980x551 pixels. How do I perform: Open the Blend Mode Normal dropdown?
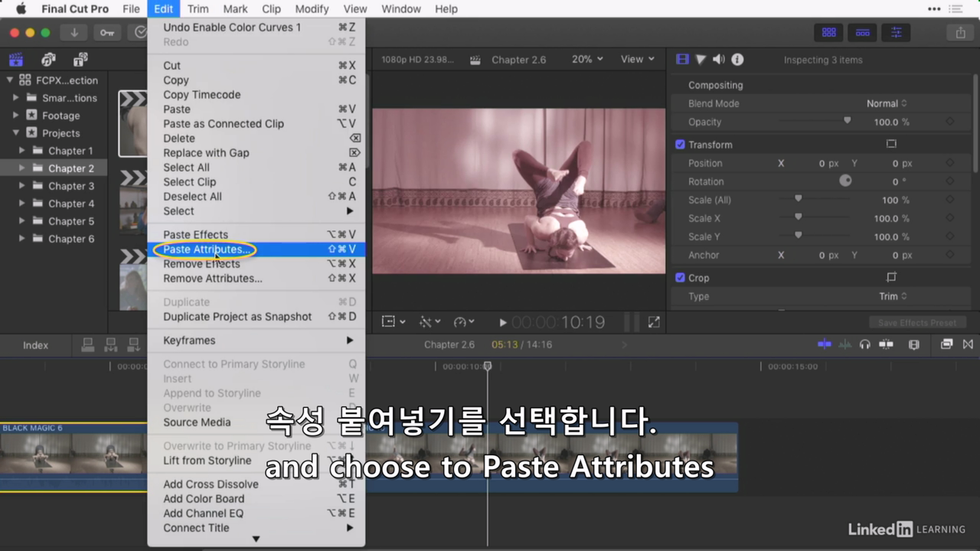click(887, 103)
